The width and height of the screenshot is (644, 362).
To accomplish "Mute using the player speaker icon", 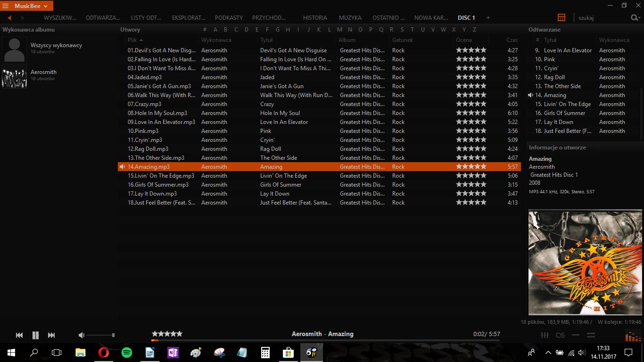I will (x=82, y=335).
